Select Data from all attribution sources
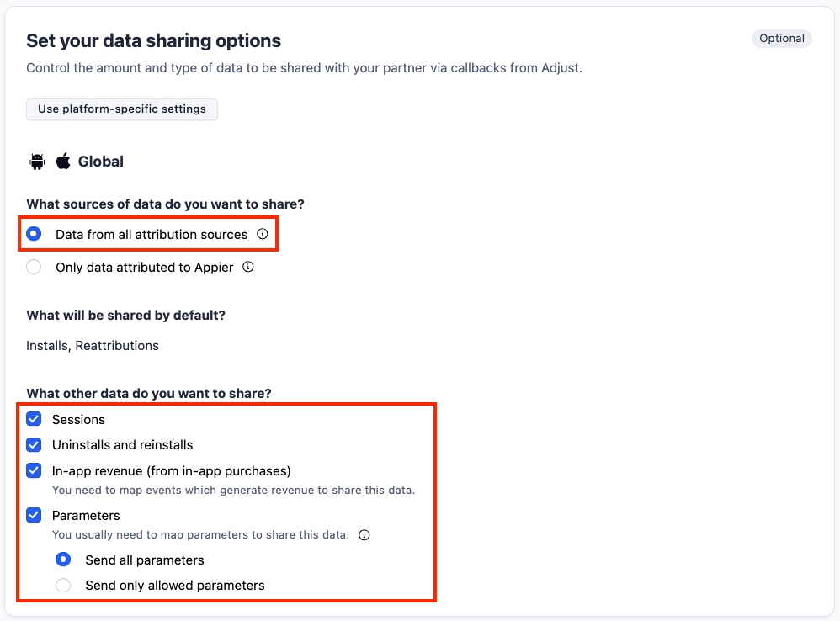This screenshot has height=621, width=840. 34,234
